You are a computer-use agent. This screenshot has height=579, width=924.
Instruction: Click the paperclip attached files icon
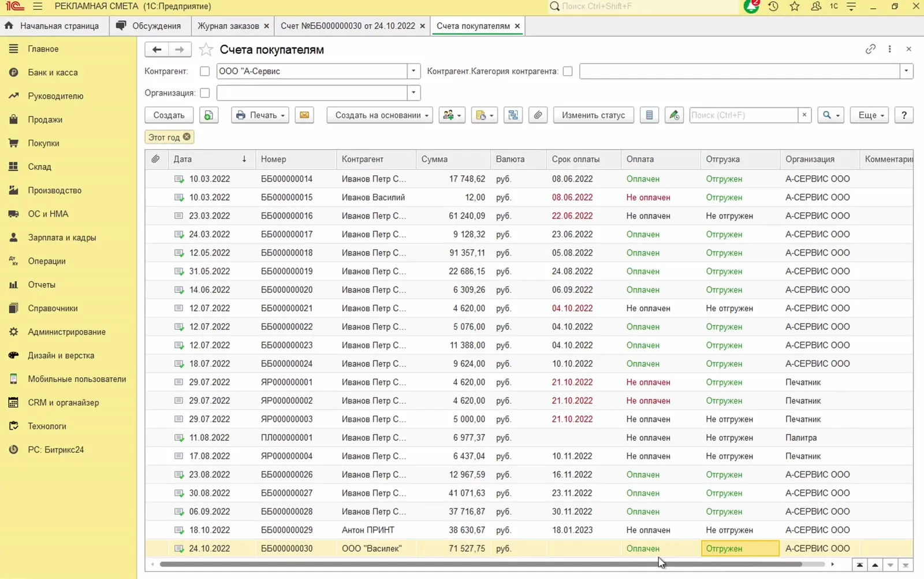(538, 115)
